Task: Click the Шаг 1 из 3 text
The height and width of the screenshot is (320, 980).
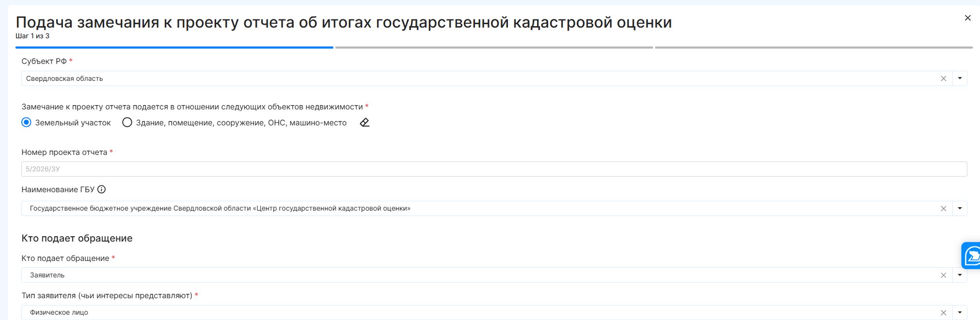Action: click(x=32, y=36)
